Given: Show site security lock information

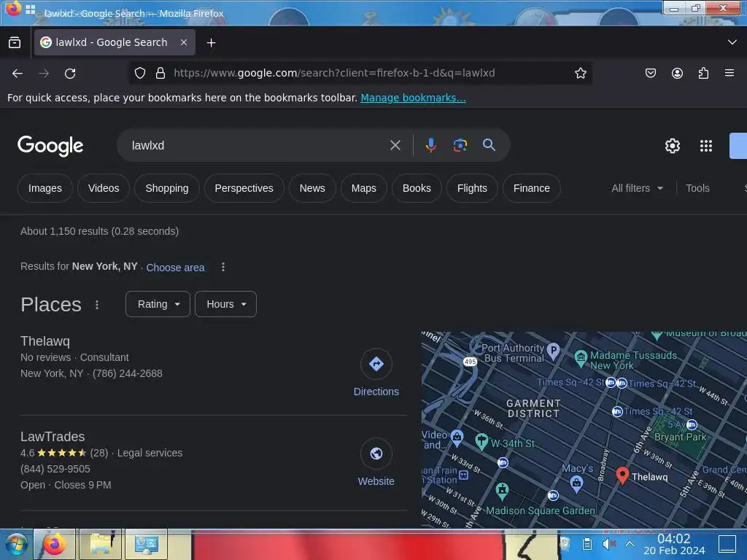Looking at the screenshot, I should (160, 73).
